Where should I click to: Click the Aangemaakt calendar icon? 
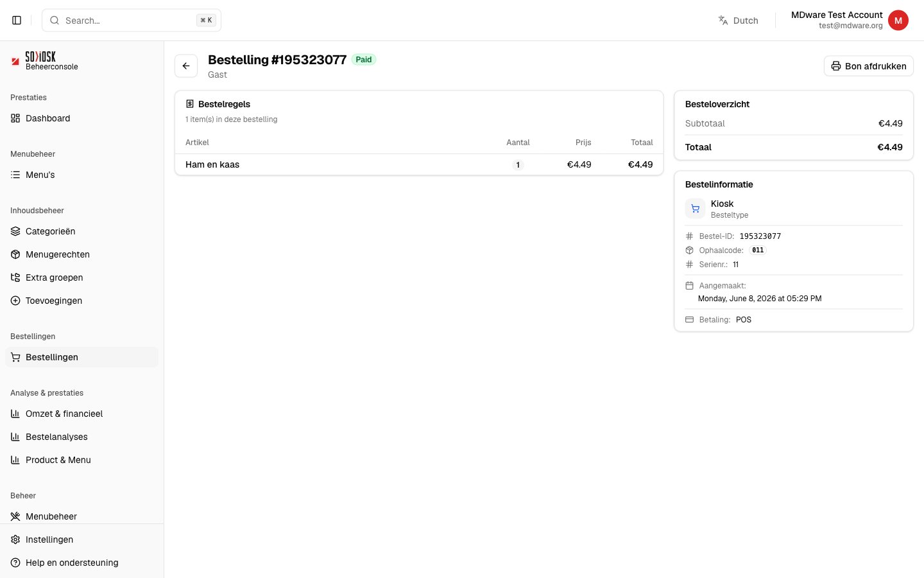click(690, 286)
